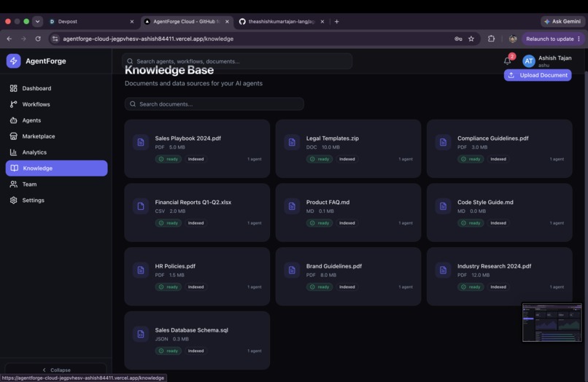This screenshot has width=588, height=382.
Task: Click the Ask Gemini button
Action: 562,22
